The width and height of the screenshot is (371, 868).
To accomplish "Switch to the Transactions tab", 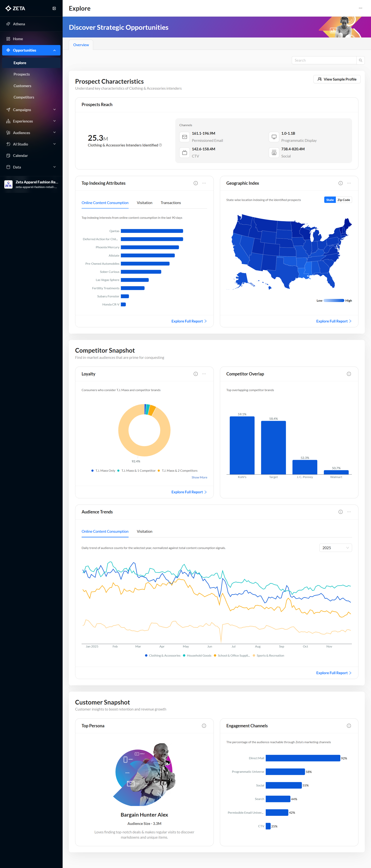I will click(170, 203).
